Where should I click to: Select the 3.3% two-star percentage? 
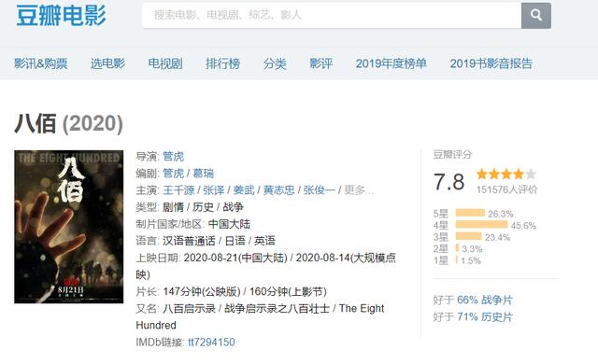(x=472, y=249)
